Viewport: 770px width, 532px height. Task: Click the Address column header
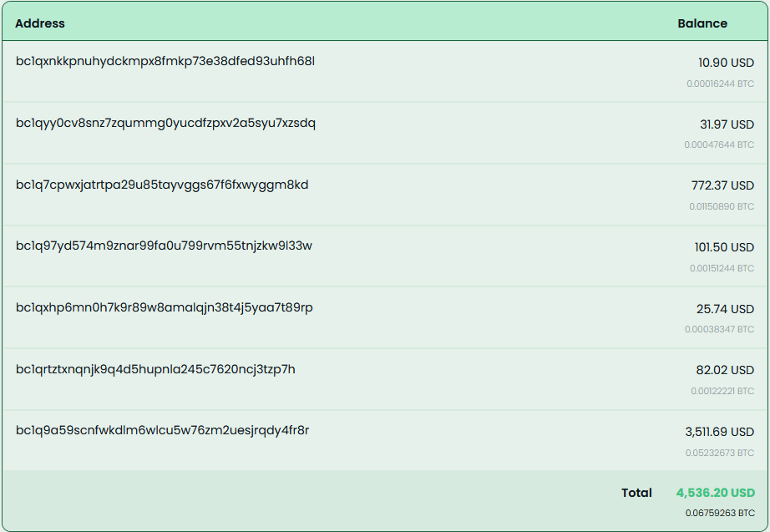coord(40,23)
